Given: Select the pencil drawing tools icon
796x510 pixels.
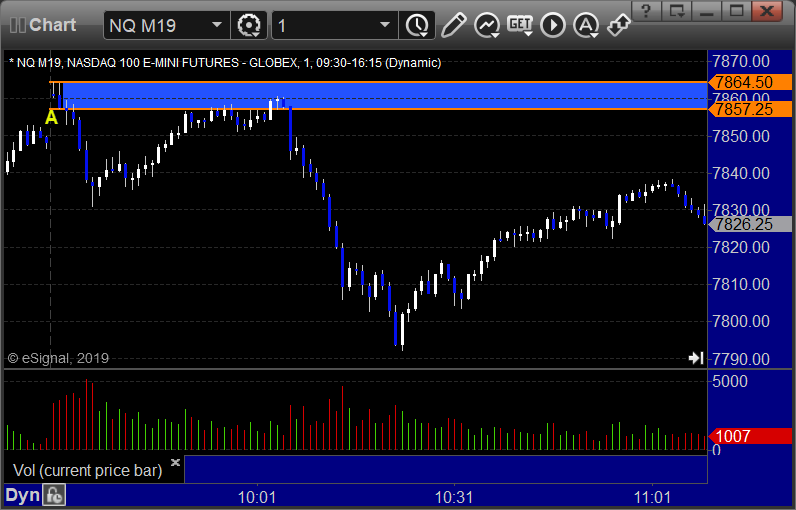Looking at the screenshot, I should [453, 25].
